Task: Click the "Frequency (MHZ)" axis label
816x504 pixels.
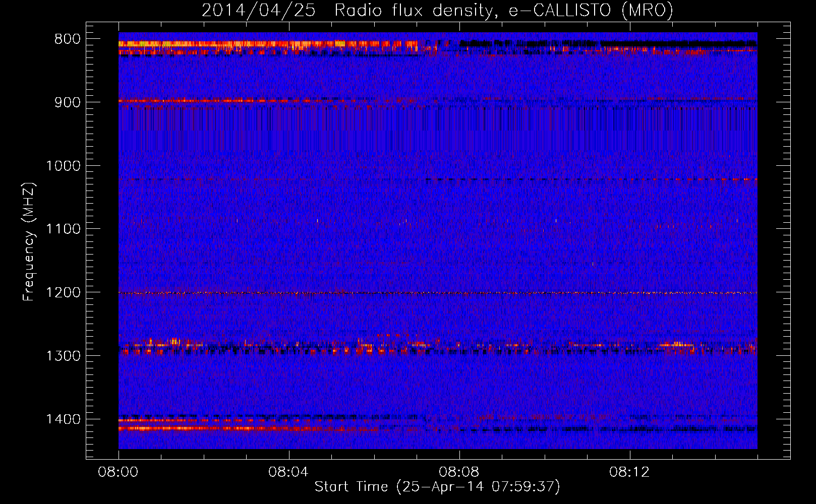Action: point(29,242)
